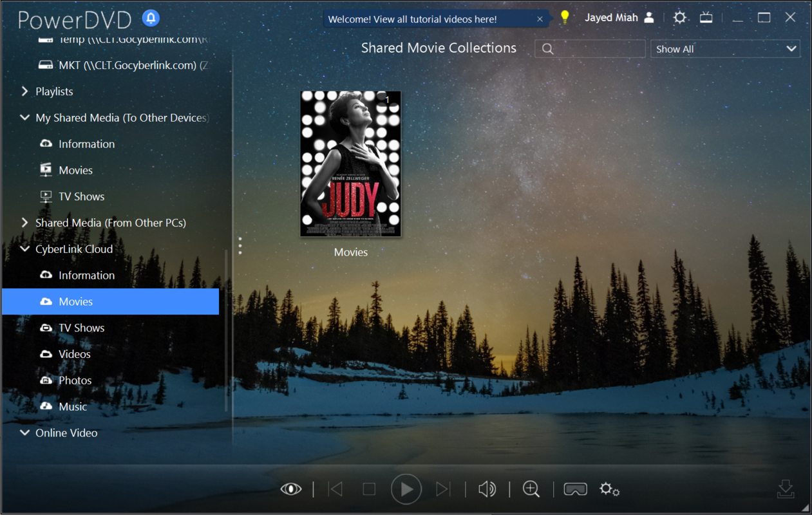Expand the Playlists tree node
Screen dimensions: 812x515
coord(25,91)
